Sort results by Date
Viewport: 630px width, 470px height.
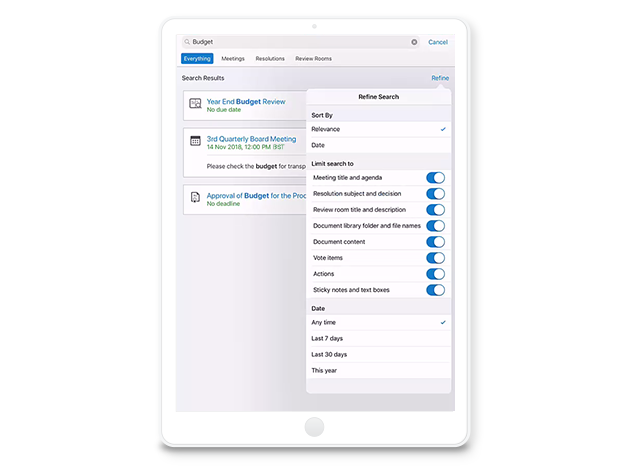[x=378, y=145]
